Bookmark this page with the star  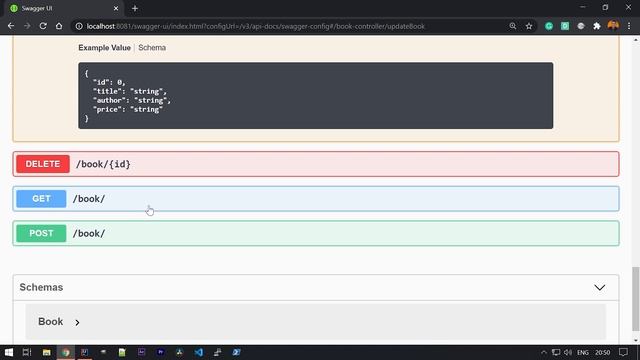[529, 26]
